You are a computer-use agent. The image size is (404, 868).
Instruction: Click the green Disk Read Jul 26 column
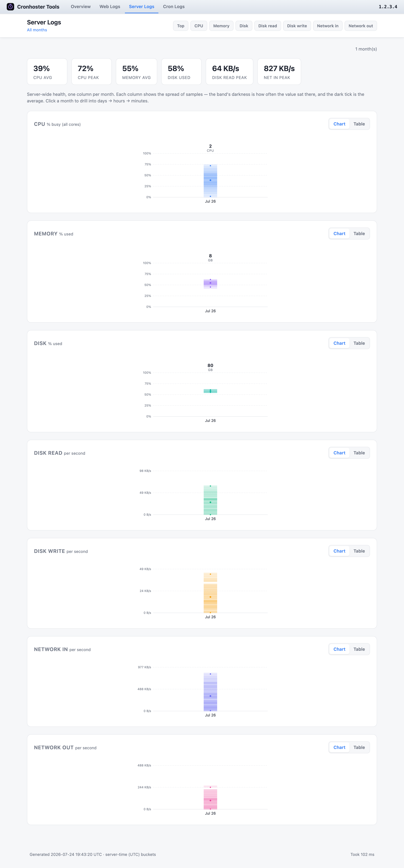210,500
